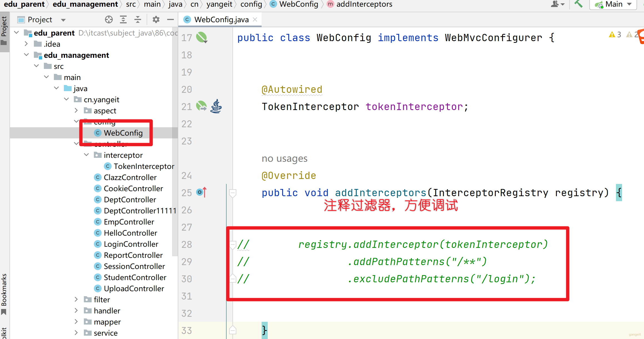644x339 pixels.
Task: Click edu_parent breadcrumb in navigation bar
Action: point(24,4)
